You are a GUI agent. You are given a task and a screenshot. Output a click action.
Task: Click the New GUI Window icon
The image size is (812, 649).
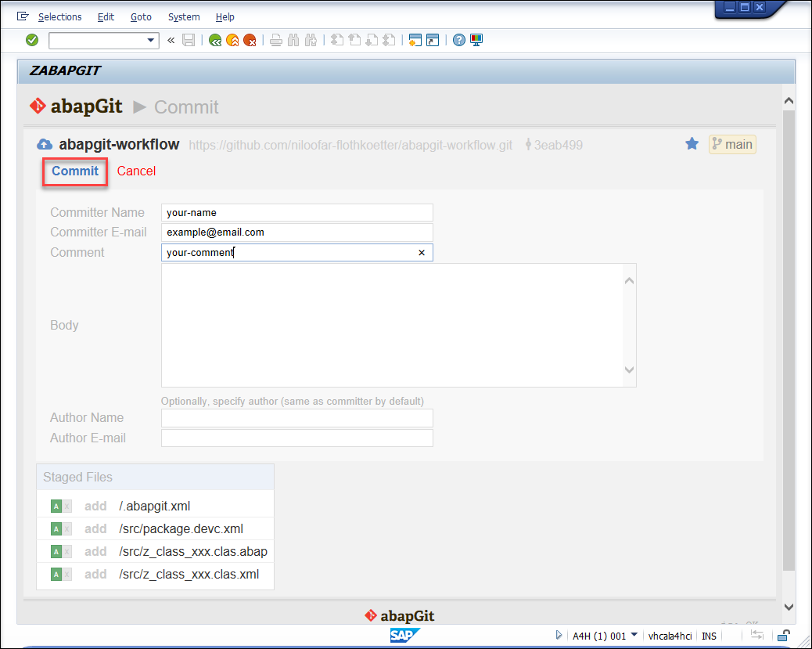(415, 40)
